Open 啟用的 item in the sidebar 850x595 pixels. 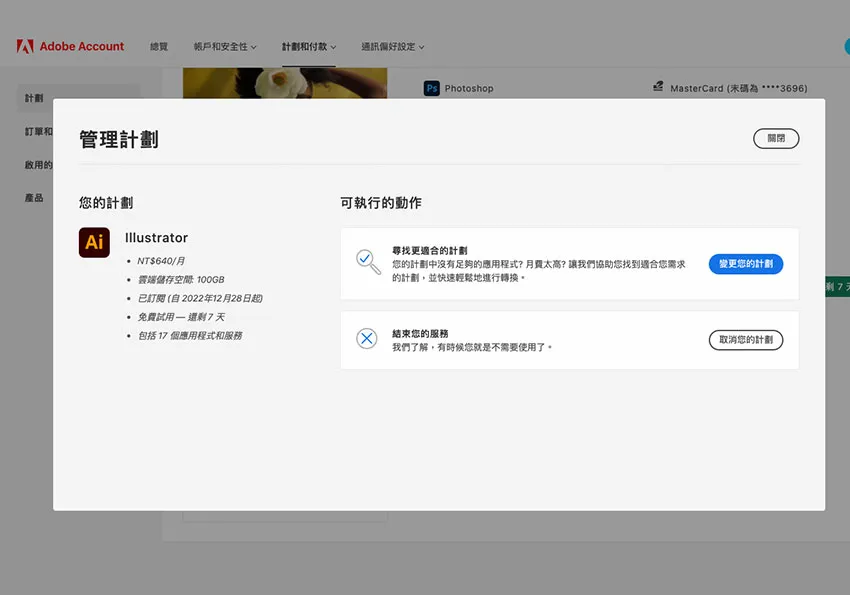click(x=38, y=165)
